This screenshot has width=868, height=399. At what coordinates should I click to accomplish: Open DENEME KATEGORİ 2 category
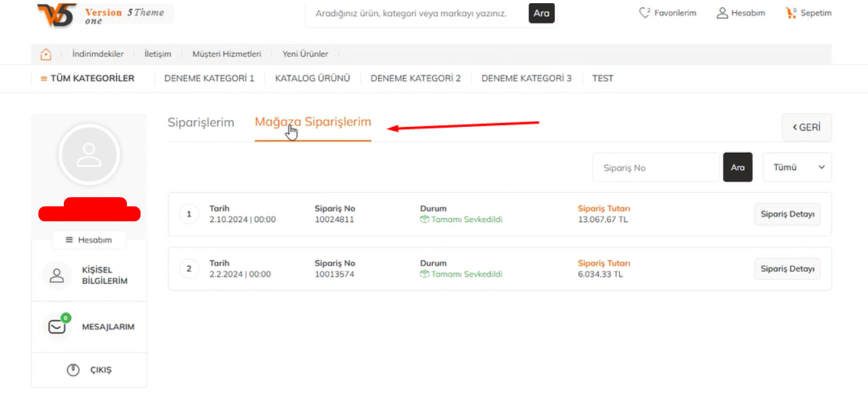[416, 78]
